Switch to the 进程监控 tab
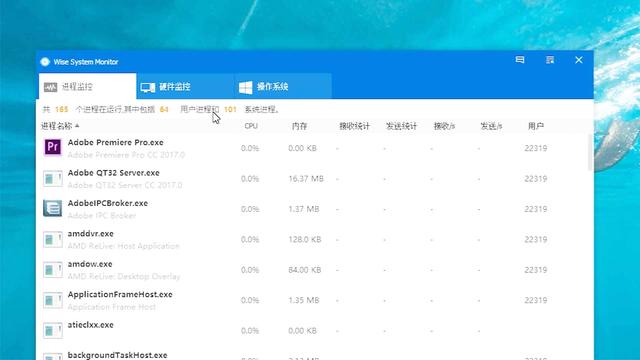640x360 pixels. (87, 87)
